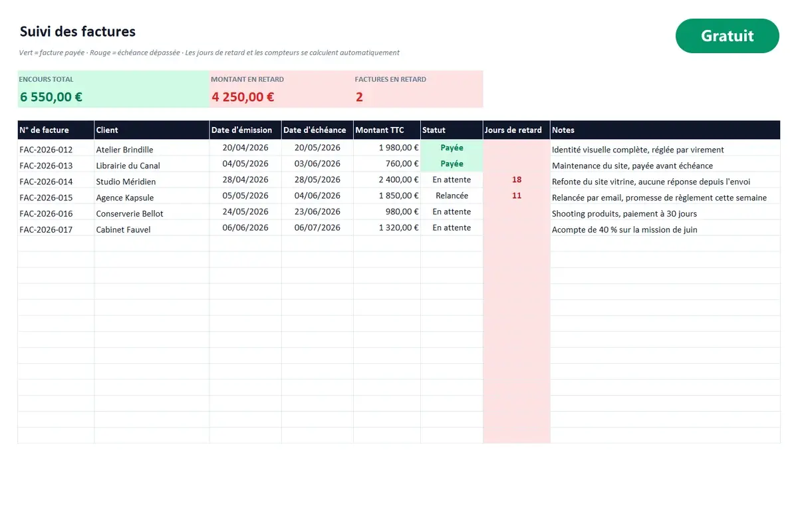This screenshot has width=798, height=532.
Task: Click invoice cell FAC-2026-016
Action: (x=56, y=212)
